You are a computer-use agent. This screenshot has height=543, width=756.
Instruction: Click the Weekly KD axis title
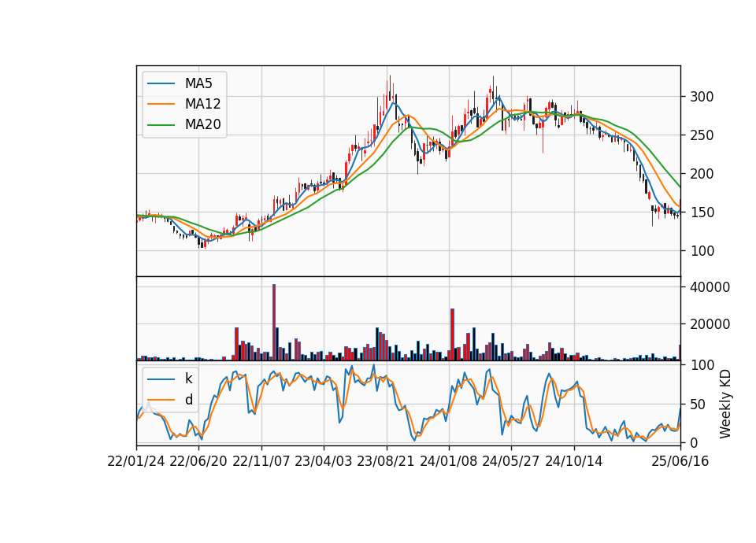pos(725,404)
